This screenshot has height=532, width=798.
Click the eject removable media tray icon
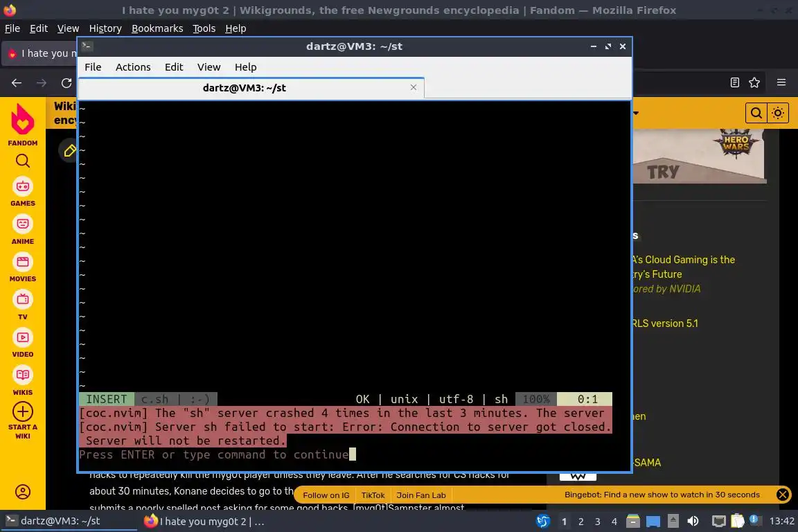[673, 521]
